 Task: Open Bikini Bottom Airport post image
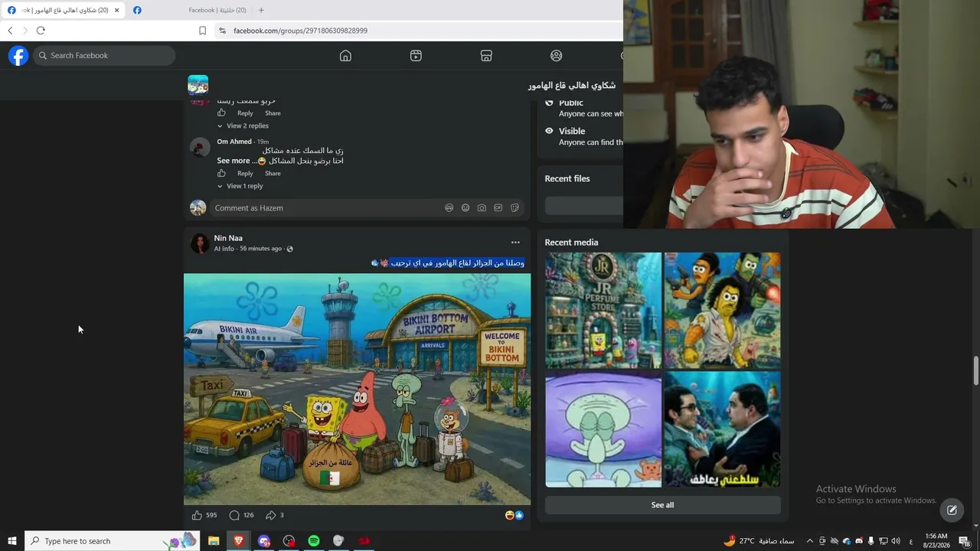pos(357,389)
